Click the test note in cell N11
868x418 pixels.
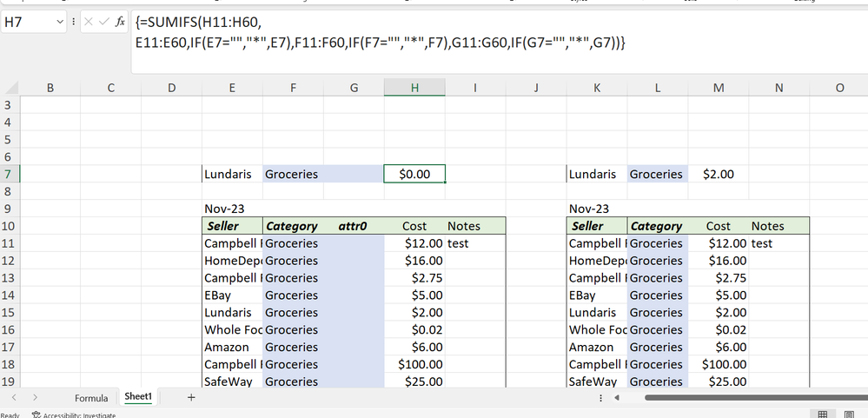coord(779,243)
